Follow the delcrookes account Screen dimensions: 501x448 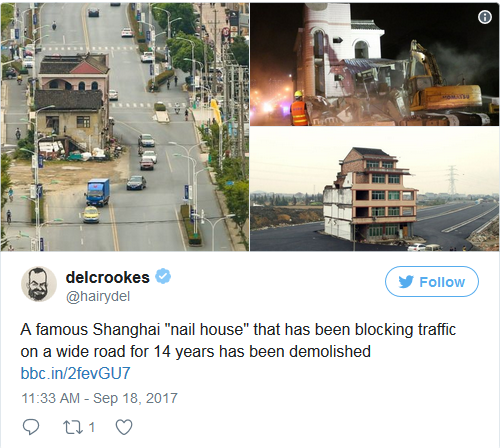(432, 282)
